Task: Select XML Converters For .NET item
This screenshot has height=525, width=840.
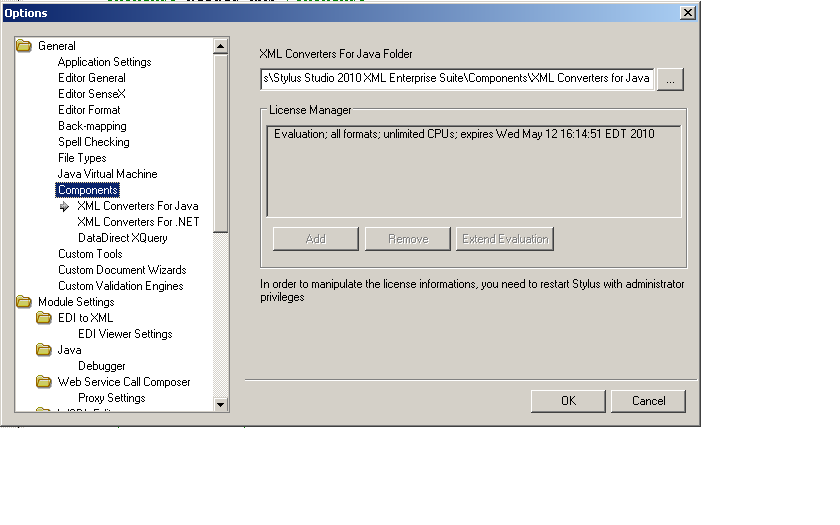Action: click(x=138, y=222)
